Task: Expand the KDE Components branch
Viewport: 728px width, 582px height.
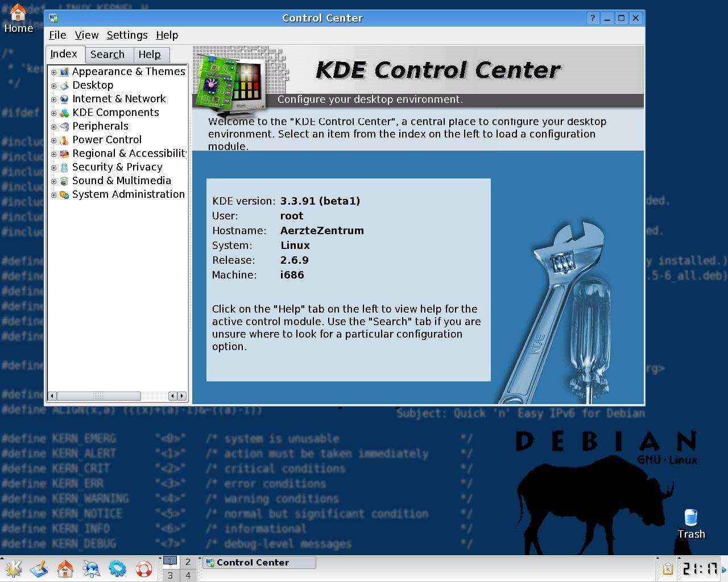Action: (53, 113)
